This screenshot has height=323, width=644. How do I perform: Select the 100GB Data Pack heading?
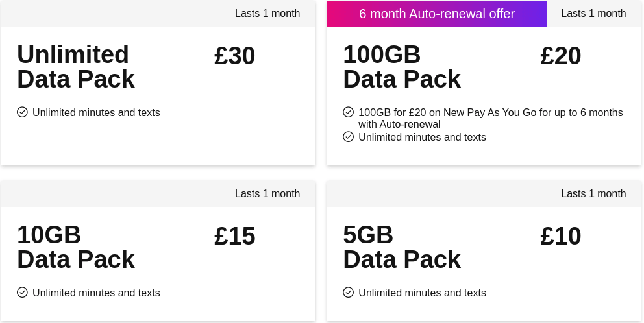(402, 67)
